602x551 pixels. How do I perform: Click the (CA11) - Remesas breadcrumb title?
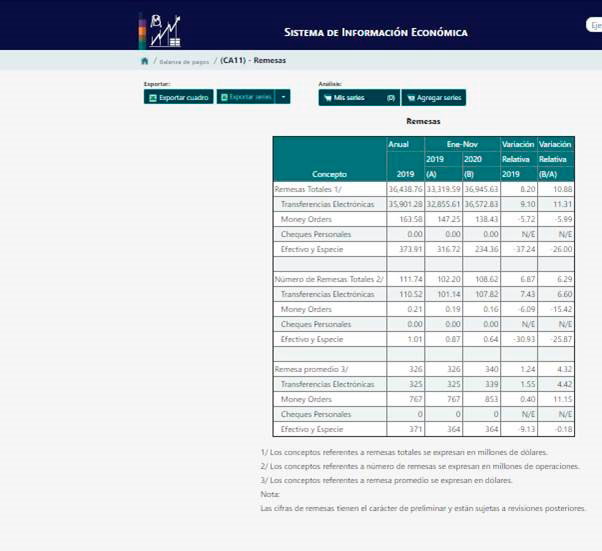[x=253, y=61]
